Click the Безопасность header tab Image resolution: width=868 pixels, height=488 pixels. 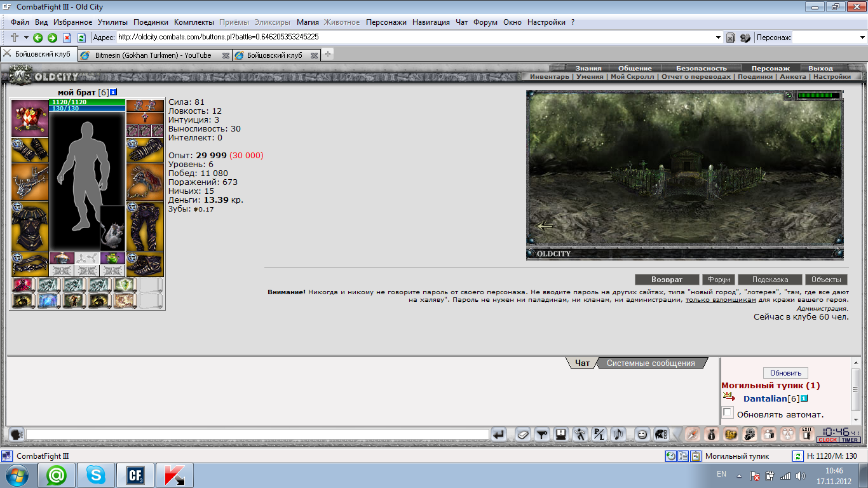click(x=702, y=68)
